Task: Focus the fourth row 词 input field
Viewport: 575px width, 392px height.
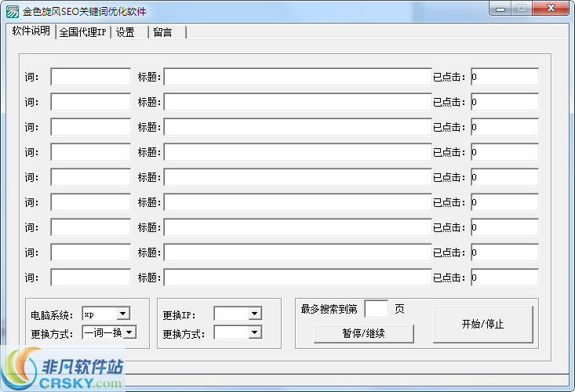Action: (x=90, y=152)
